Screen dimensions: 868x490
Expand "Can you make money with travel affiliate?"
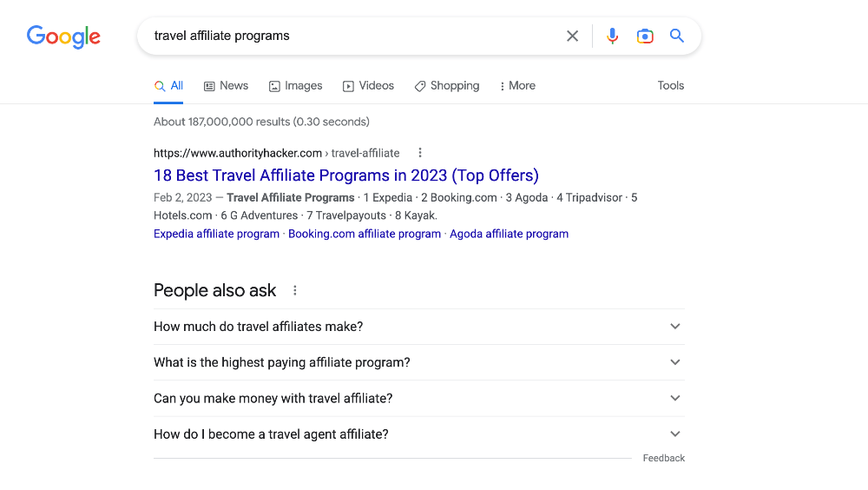click(675, 398)
